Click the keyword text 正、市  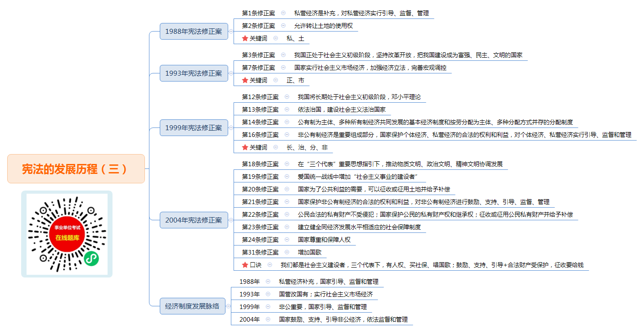[295, 80]
